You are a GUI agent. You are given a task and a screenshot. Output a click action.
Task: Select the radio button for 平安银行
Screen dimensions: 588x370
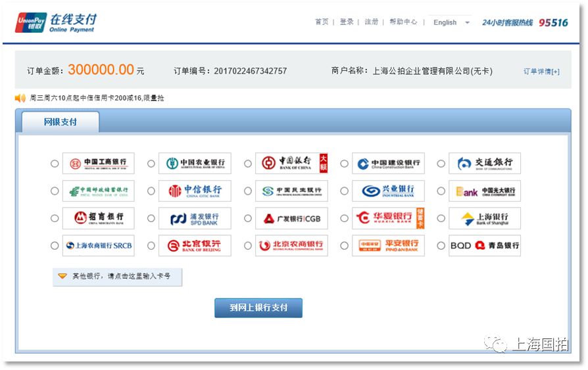[x=344, y=246]
